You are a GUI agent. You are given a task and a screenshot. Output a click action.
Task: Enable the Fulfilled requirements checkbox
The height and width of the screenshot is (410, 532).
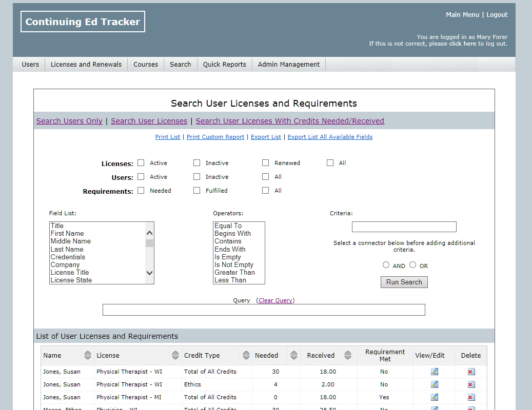point(197,191)
